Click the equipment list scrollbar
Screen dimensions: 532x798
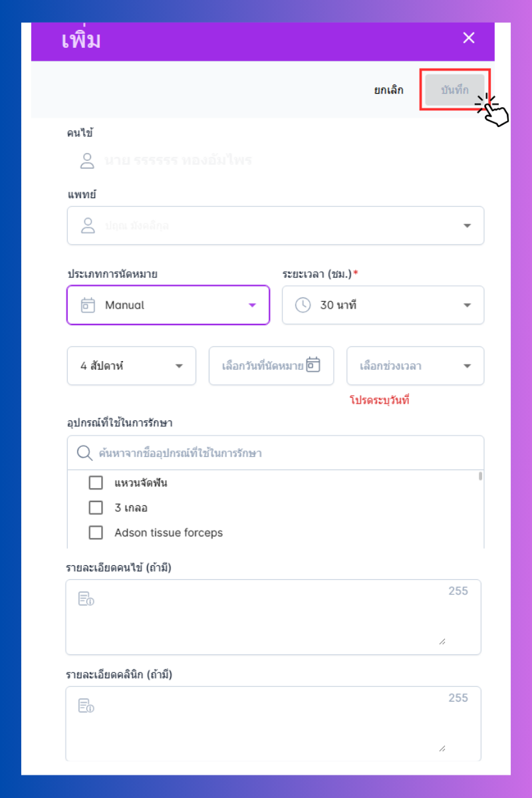[x=480, y=476]
